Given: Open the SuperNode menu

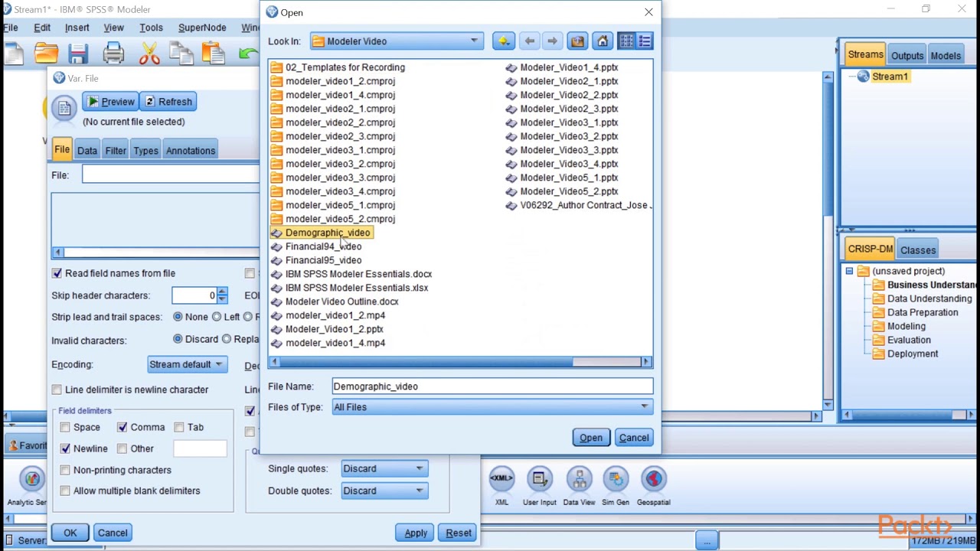Looking at the screenshot, I should 202,28.
